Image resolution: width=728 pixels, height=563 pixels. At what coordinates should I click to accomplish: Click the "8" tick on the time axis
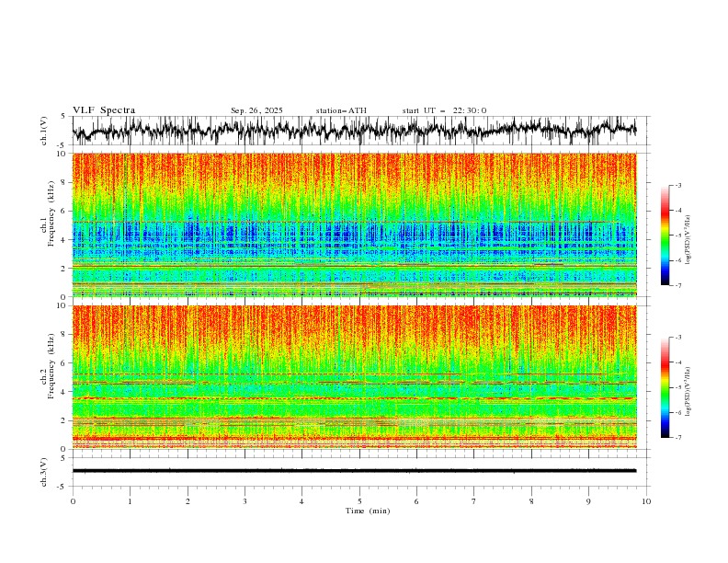[x=531, y=501]
